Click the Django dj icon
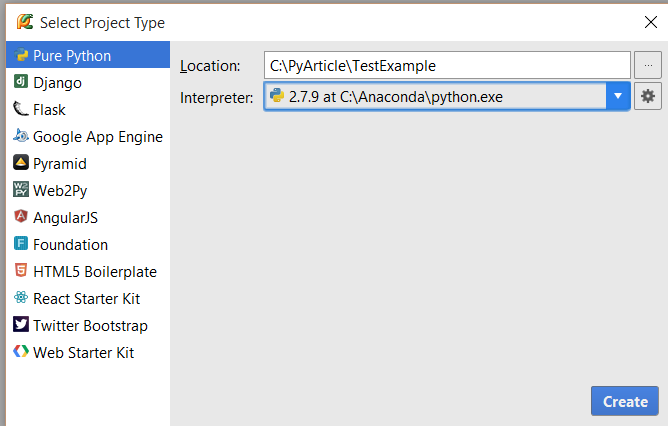This screenshot has width=668, height=426. (x=21, y=81)
